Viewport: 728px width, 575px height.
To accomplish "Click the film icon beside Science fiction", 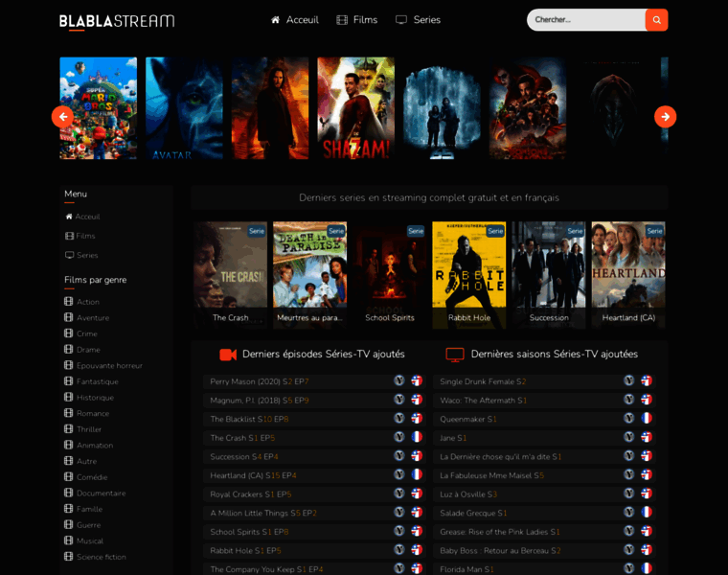I will (69, 557).
